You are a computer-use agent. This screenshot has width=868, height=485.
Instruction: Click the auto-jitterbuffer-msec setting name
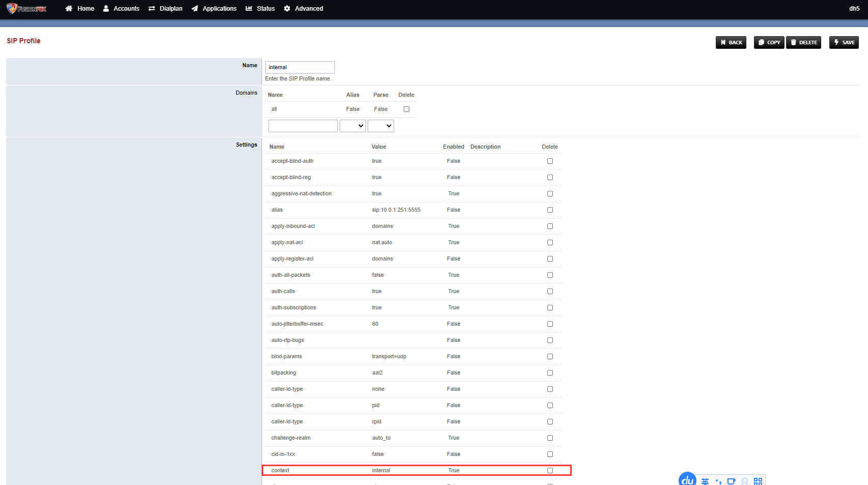coord(297,324)
